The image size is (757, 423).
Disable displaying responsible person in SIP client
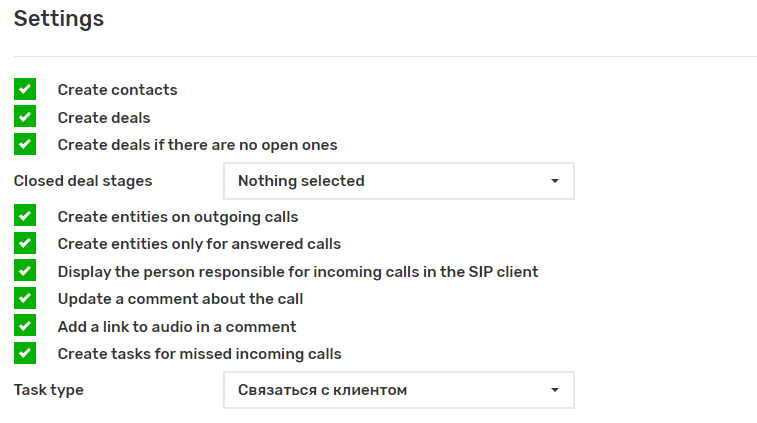25,271
